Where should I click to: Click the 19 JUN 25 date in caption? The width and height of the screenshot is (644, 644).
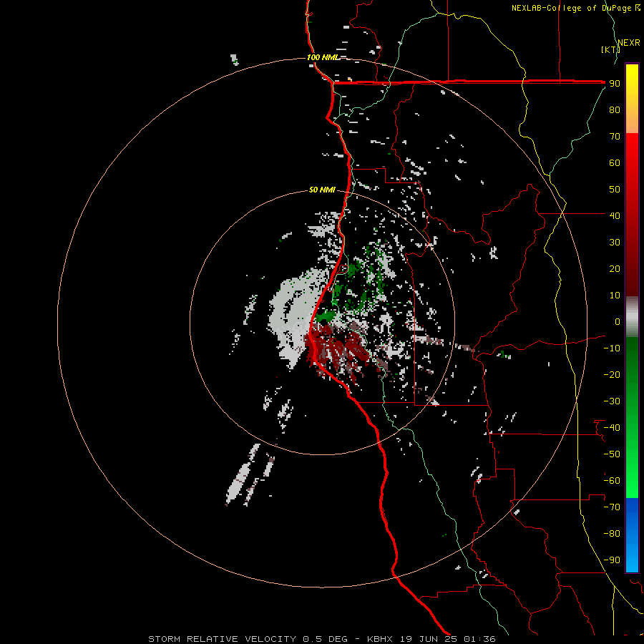pos(429,639)
